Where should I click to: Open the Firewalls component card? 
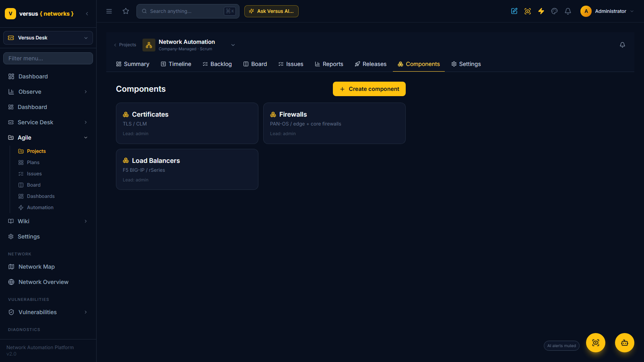click(x=334, y=123)
